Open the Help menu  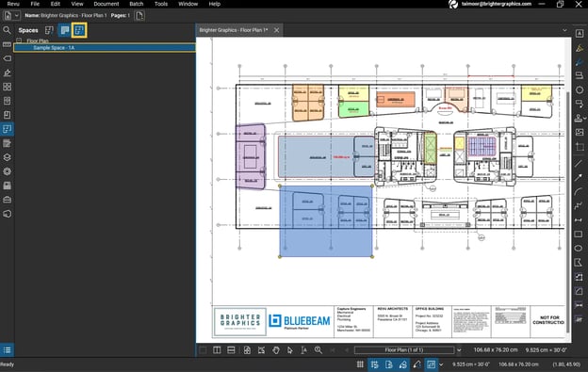coord(214,4)
